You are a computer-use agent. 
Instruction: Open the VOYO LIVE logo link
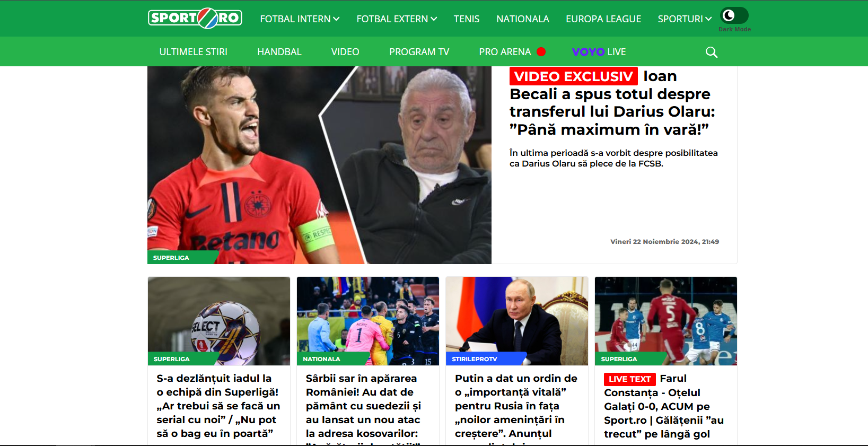tap(599, 52)
